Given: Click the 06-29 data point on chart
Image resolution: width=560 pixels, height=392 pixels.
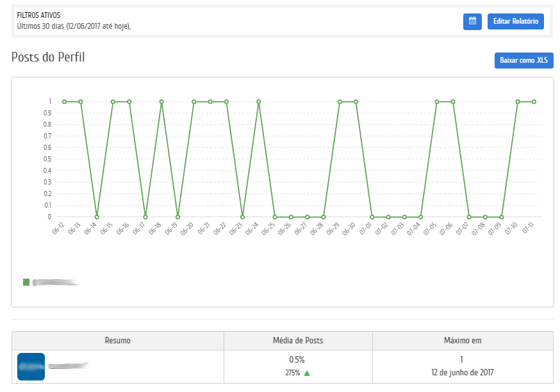Looking at the screenshot, I should (340, 101).
